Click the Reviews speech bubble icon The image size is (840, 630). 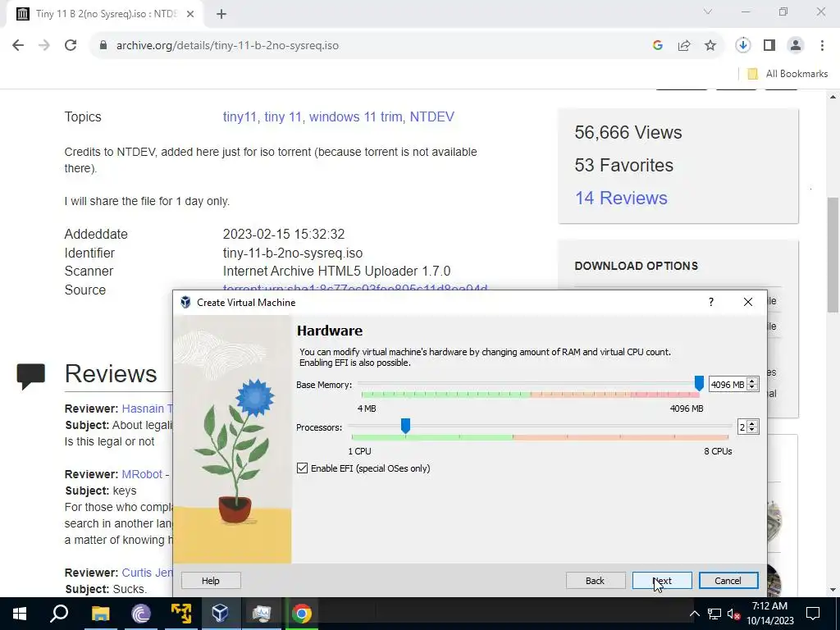(x=30, y=376)
